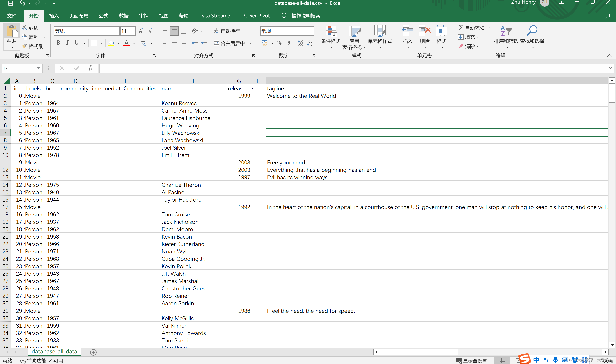Viewport: 616px width, 364px height.
Task: Click Delete cells (删除) icon
Action: (425, 31)
